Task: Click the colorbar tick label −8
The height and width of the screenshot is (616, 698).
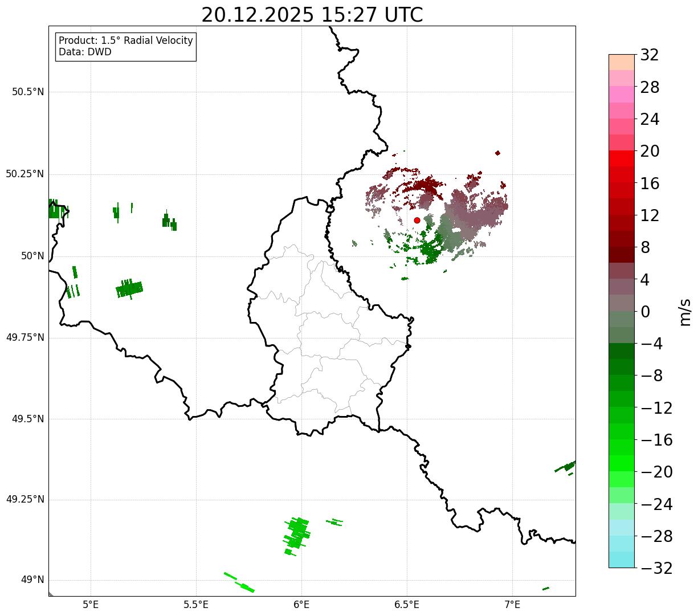Action: 651,376
